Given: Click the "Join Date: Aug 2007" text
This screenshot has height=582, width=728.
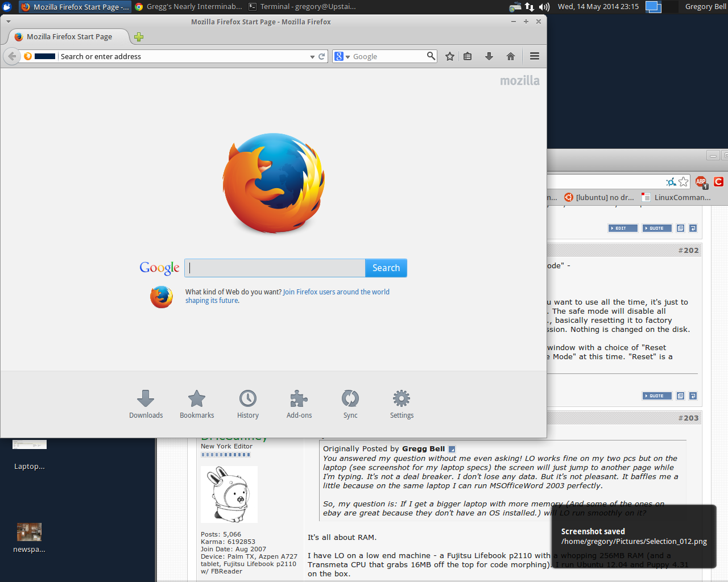Looking at the screenshot, I should pyautogui.click(x=233, y=549).
